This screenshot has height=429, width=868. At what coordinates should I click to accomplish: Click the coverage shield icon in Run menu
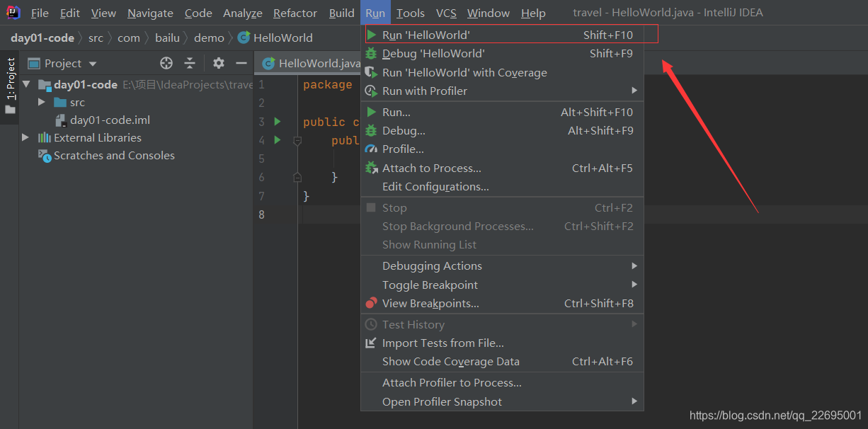click(371, 72)
